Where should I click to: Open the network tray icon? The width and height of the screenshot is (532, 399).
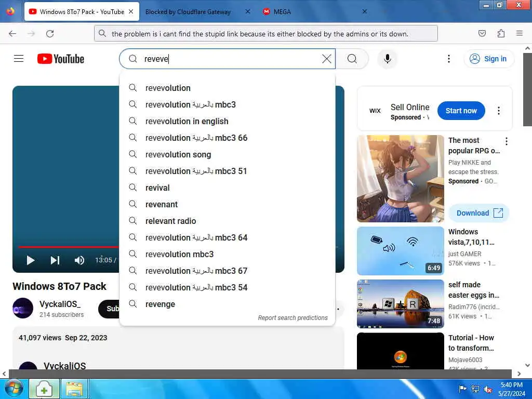[475, 389]
